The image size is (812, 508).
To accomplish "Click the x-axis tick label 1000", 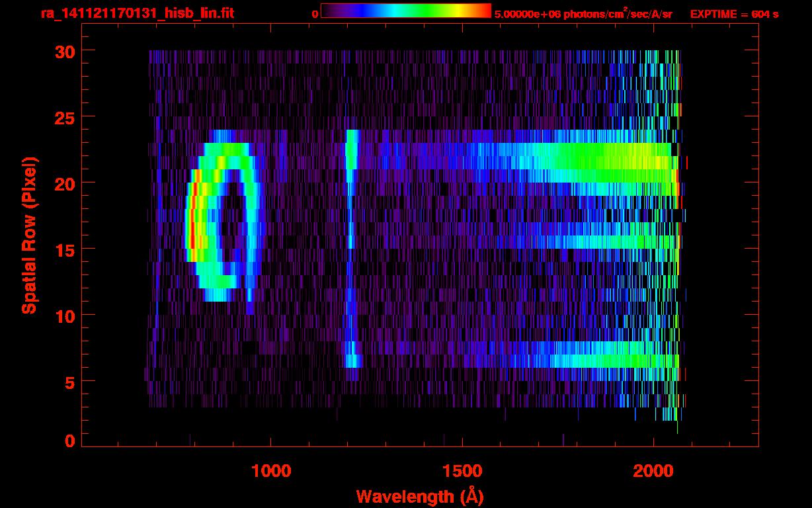I will 271,471.
